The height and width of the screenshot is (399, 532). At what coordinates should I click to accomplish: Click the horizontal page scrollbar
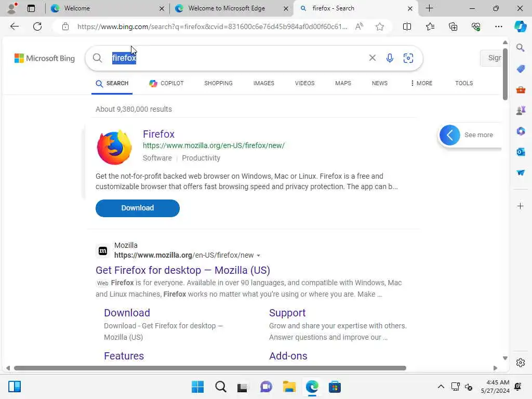coord(210,368)
